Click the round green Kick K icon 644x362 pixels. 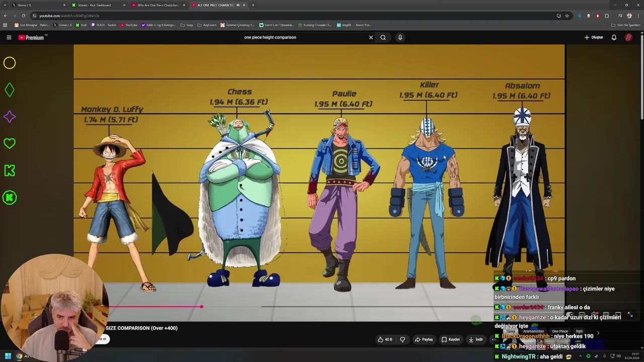10,198
